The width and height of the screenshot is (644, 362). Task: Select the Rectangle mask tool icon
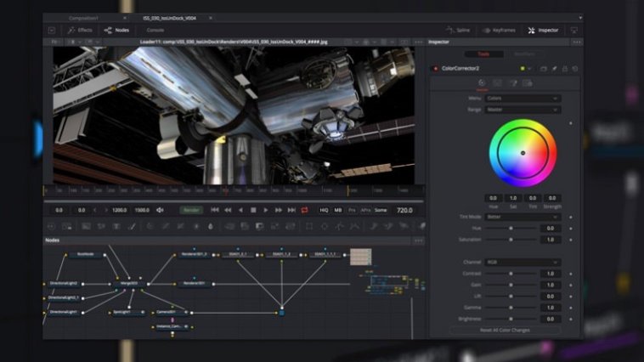(309, 226)
